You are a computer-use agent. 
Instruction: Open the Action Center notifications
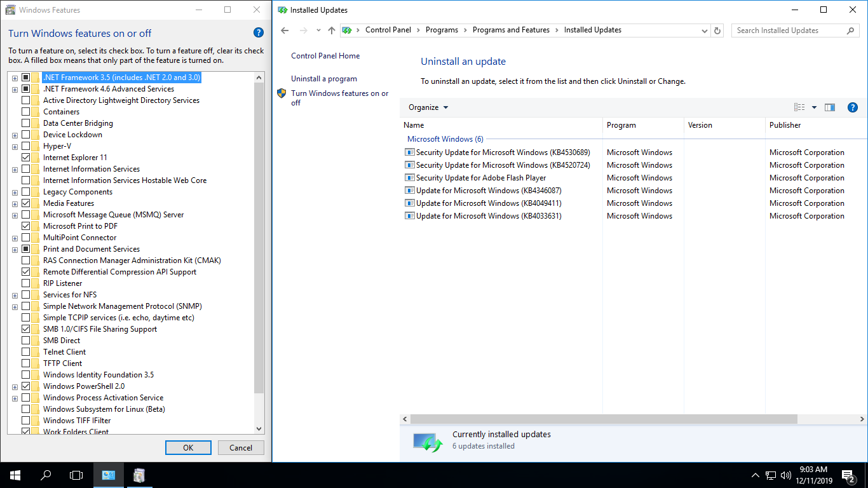click(x=848, y=475)
